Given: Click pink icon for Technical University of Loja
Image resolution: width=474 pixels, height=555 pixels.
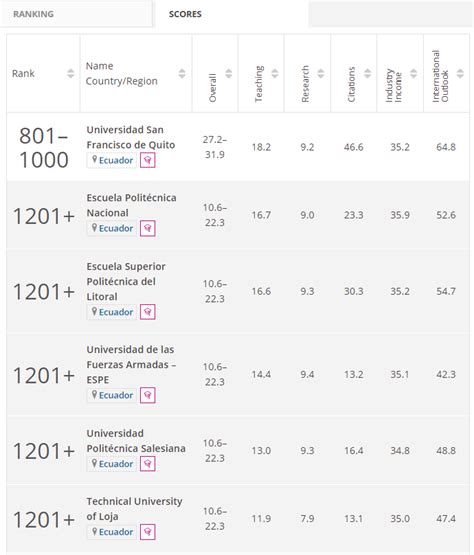Looking at the screenshot, I should click(148, 532).
